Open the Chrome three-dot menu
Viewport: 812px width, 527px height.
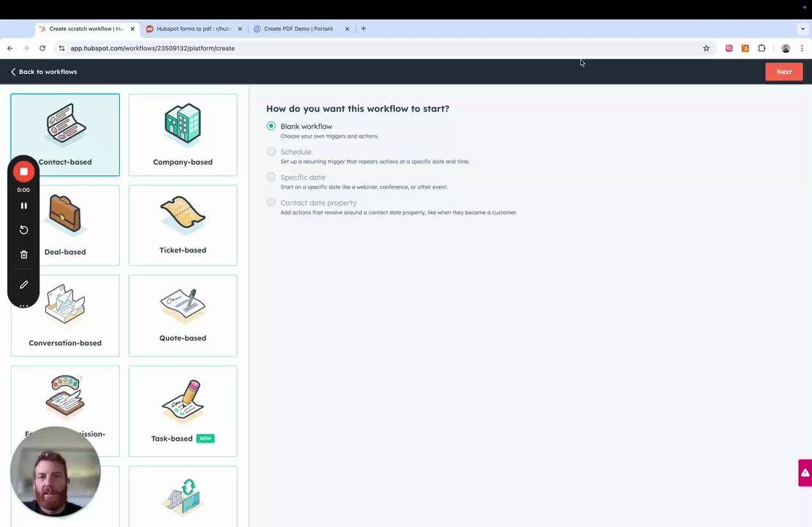(802, 48)
